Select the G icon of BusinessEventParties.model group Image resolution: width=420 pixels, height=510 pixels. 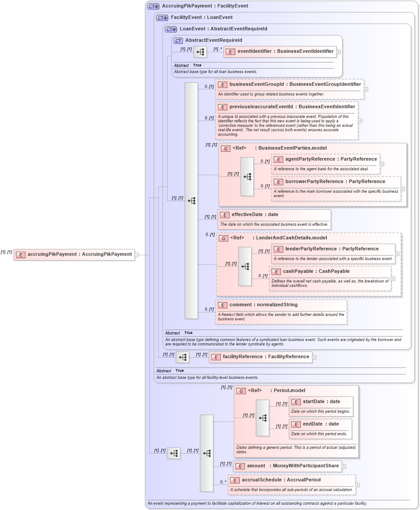pyautogui.click(x=226, y=148)
